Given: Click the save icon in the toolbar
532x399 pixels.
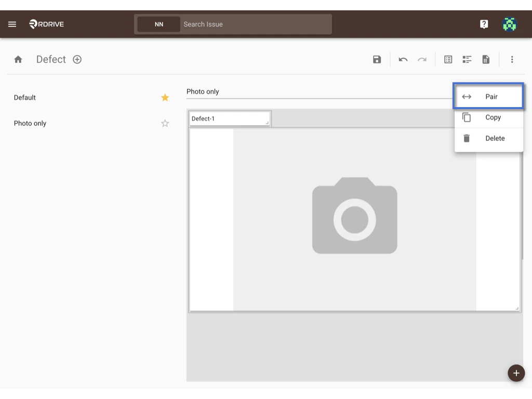Looking at the screenshot, I should [x=376, y=59].
